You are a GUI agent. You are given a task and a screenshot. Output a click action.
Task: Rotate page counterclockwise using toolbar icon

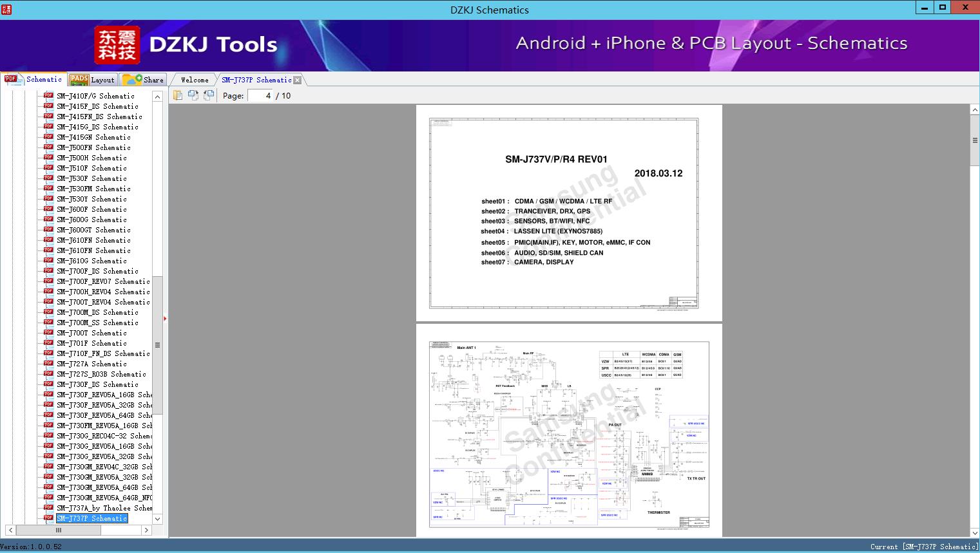point(209,95)
